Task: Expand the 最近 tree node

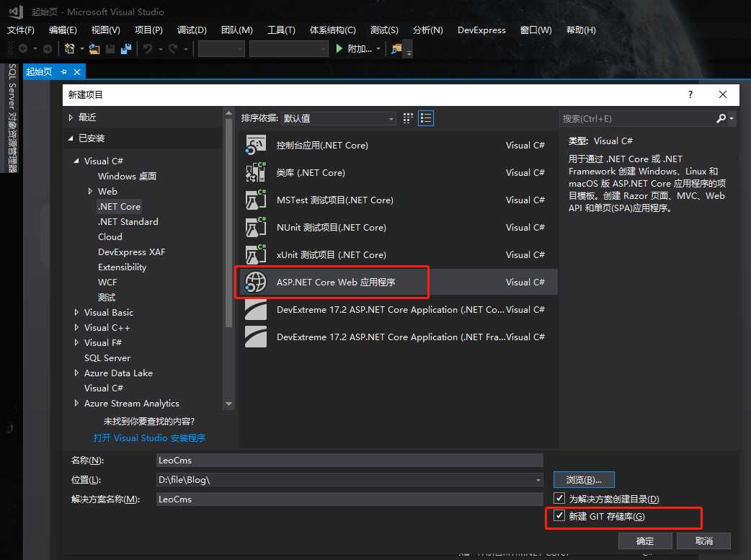Action: click(x=71, y=117)
